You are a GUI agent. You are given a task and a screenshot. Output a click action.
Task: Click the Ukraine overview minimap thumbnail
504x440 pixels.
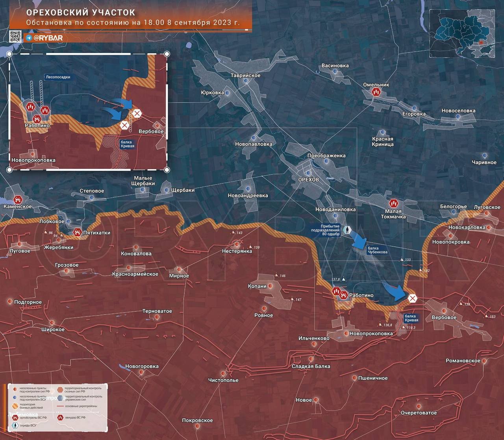(x=462, y=33)
